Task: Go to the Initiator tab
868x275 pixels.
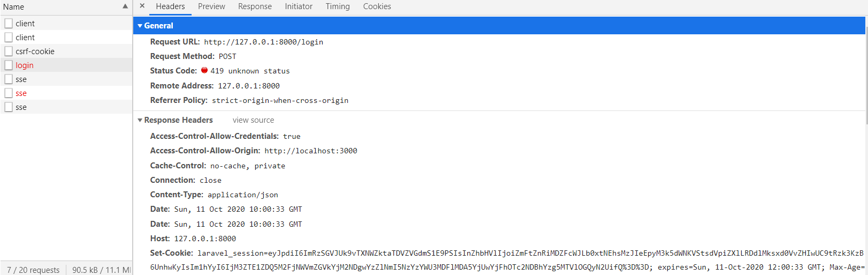Action: pos(299,6)
